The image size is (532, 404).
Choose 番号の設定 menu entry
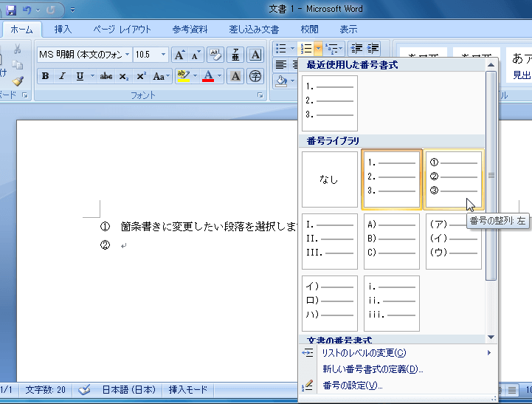pyautogui.click(x=398, y=386)
